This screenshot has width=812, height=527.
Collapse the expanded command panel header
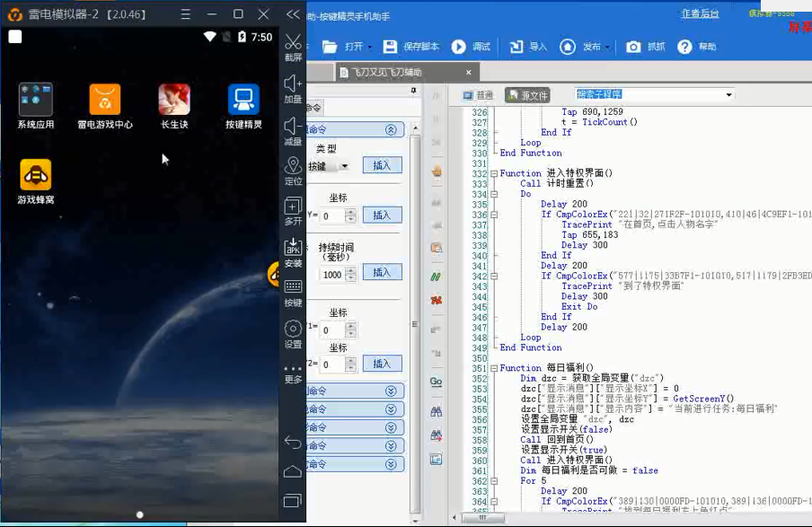point(391,130)
